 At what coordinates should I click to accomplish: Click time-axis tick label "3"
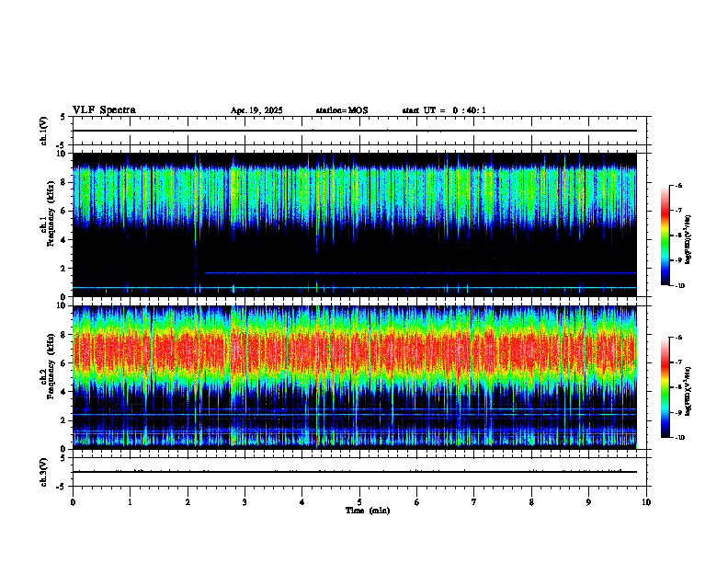[x=245, y=502]
